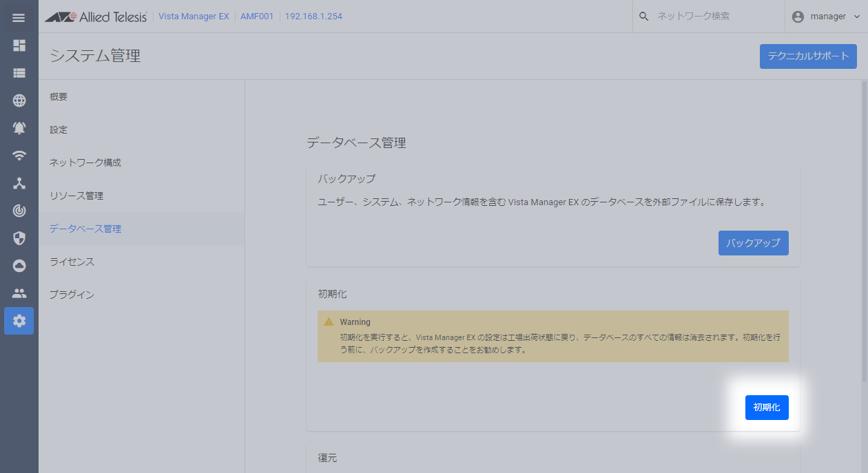Open the hamburger menu in the sidebar

19,17
